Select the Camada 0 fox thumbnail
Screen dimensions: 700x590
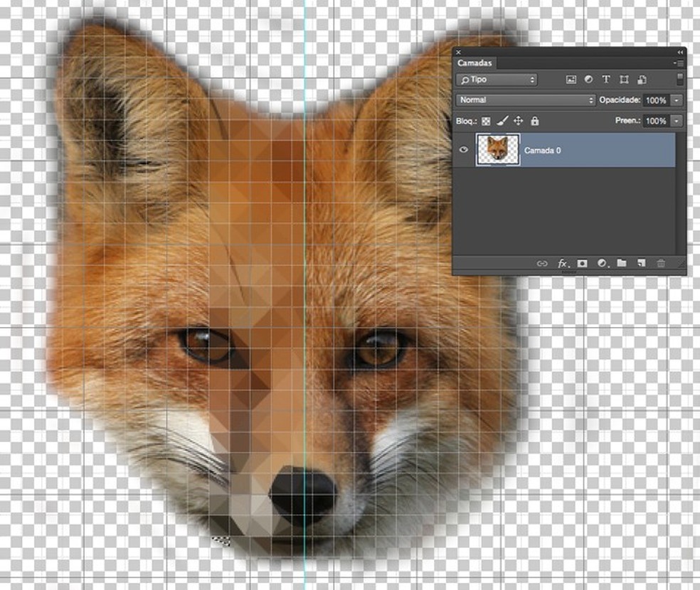tap(498, 150)
